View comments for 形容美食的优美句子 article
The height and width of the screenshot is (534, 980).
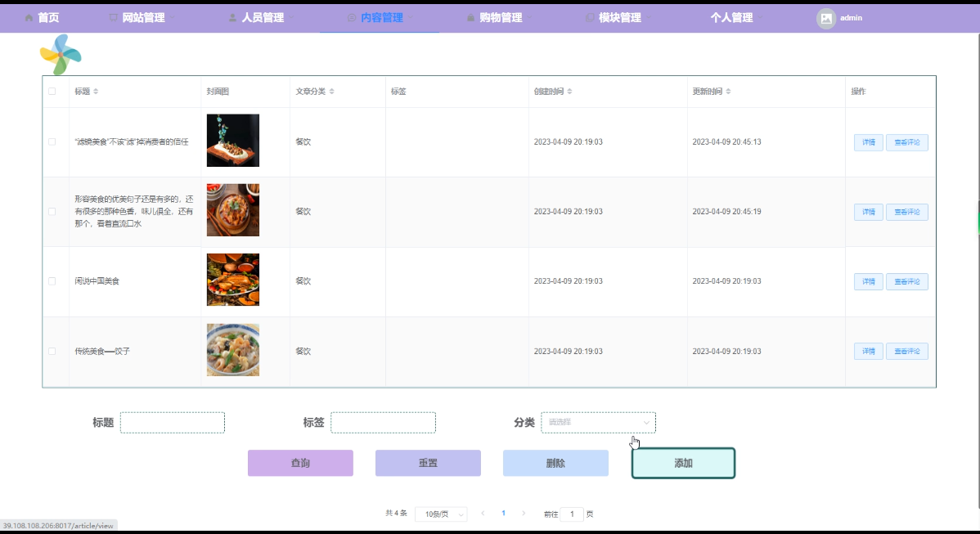[x=907, y=212]
